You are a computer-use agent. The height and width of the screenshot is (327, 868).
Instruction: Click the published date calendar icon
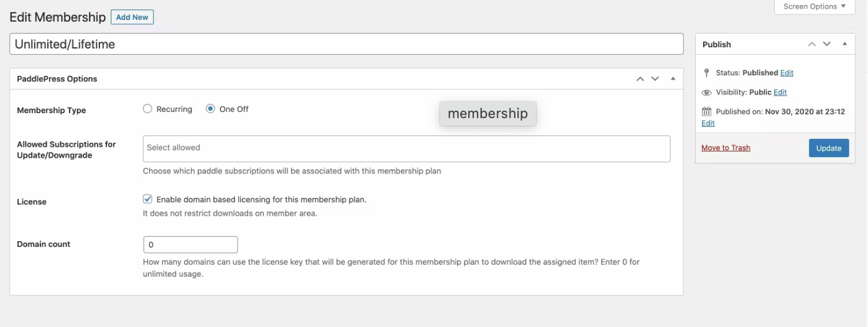(706, 112)
